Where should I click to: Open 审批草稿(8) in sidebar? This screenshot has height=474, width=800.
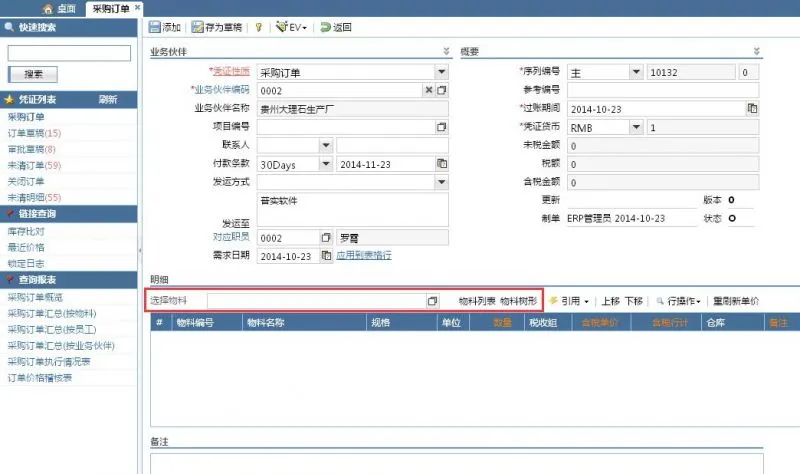tap(32, 149)
